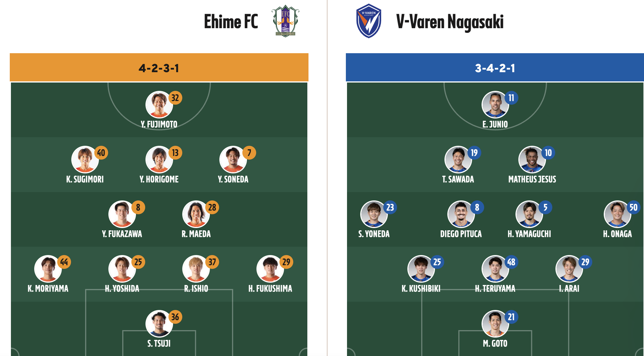Click the Ehime FC club crest

point(285,21)
